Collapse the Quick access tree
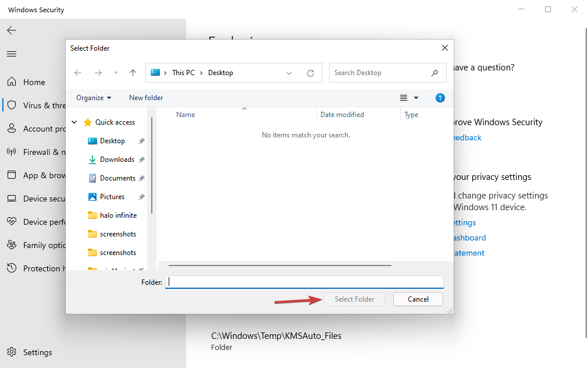This screenshot has height=368, width=588. pyautogui.click(x=74, y=122)
